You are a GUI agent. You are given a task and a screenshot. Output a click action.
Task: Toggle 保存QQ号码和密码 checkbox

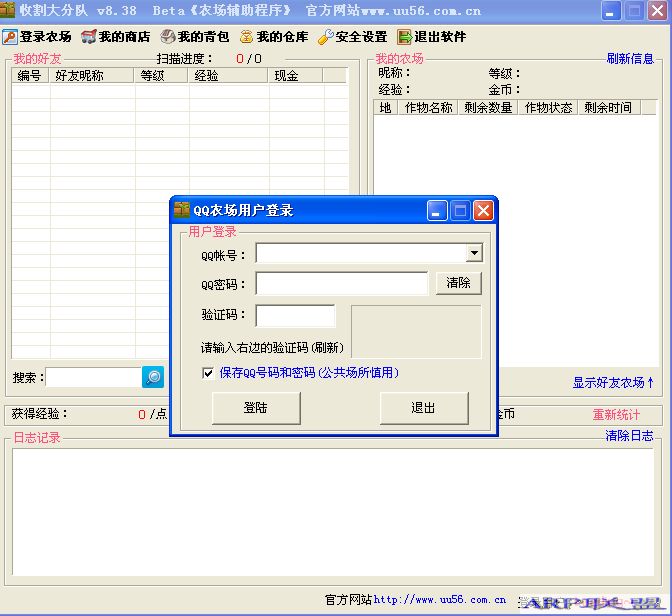click(x=208, y=373)
